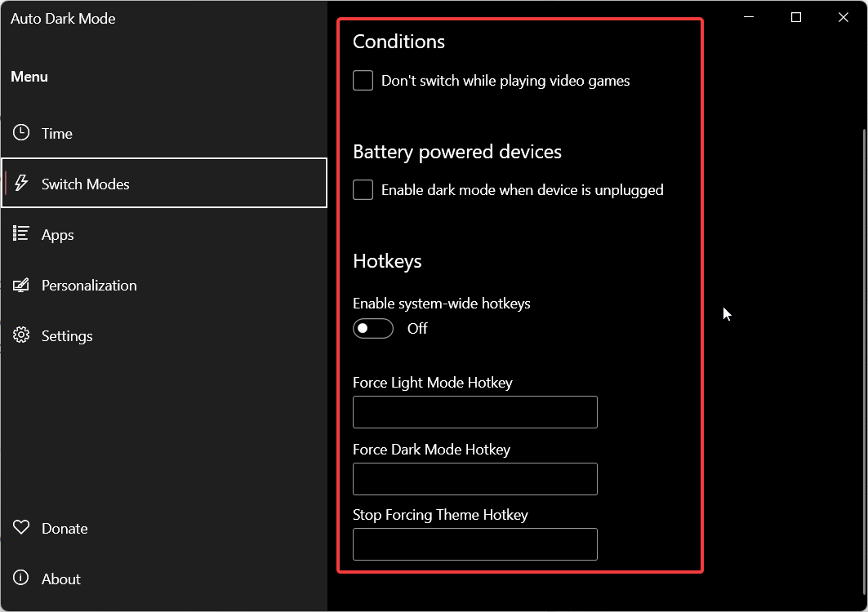Go to the Apps page
The height and width of the screenshot is (612, 868).
pyautogui.click(x=164, y=234)
